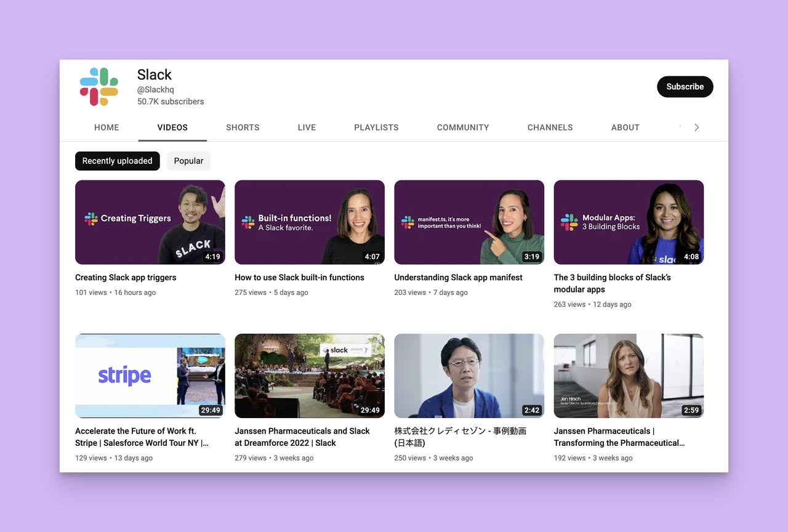Open the manifest.ts video thumbnail
This screenshot has height=532, width=788.
coord(469,222)
